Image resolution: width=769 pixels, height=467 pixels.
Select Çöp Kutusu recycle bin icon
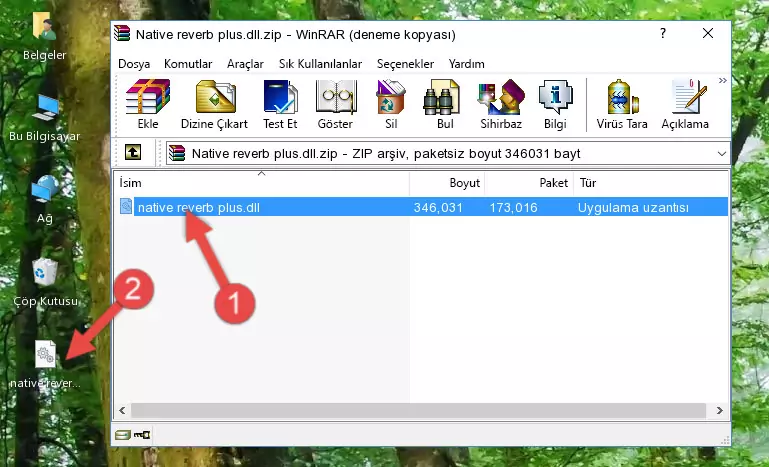[45, 283]
